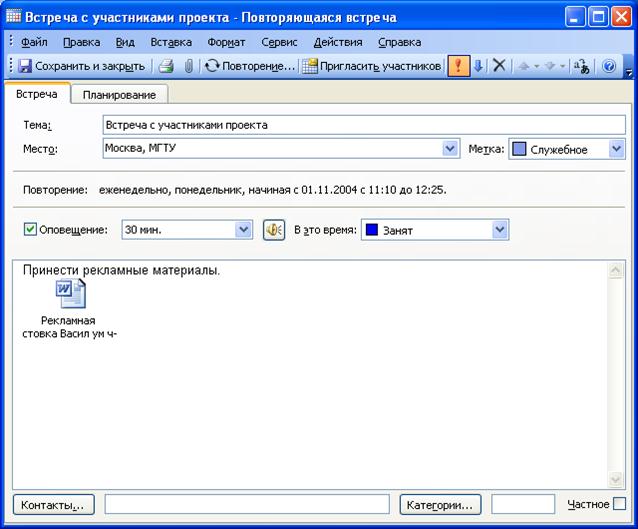Go to next item arrow icon

[550, 66]
